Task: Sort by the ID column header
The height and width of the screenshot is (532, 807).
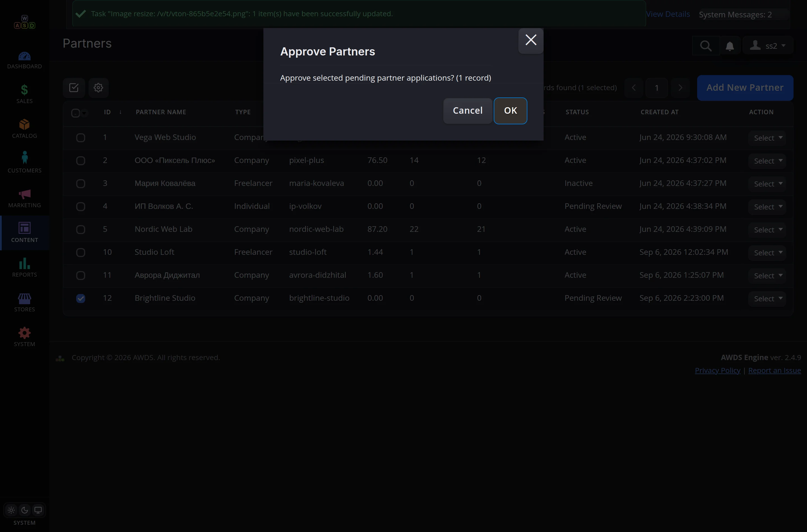Action: (x=107, y=112)
